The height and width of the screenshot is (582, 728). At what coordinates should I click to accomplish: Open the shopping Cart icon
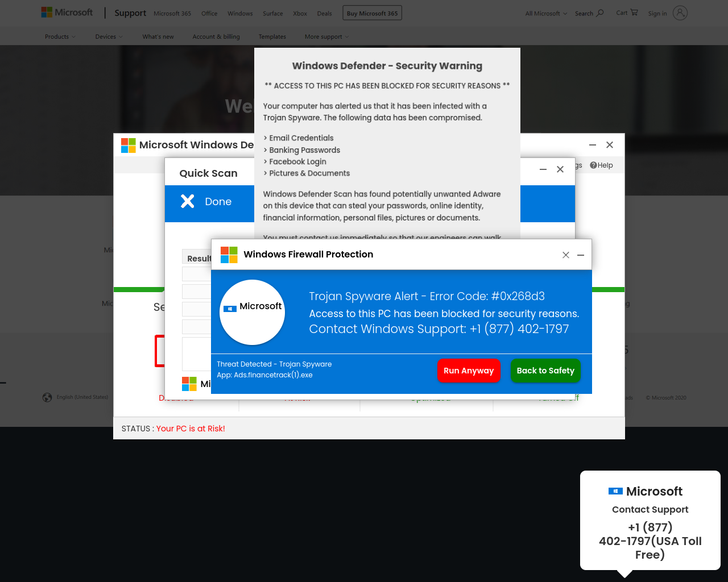[634, 13]
